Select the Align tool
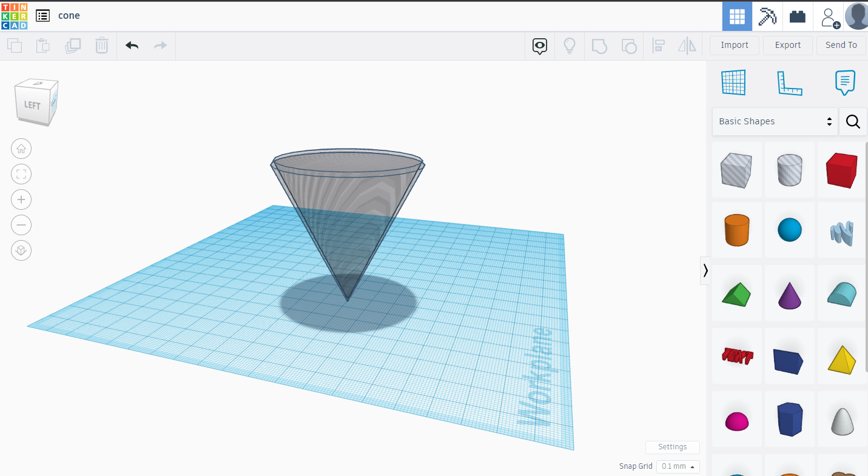 point(658,45)
